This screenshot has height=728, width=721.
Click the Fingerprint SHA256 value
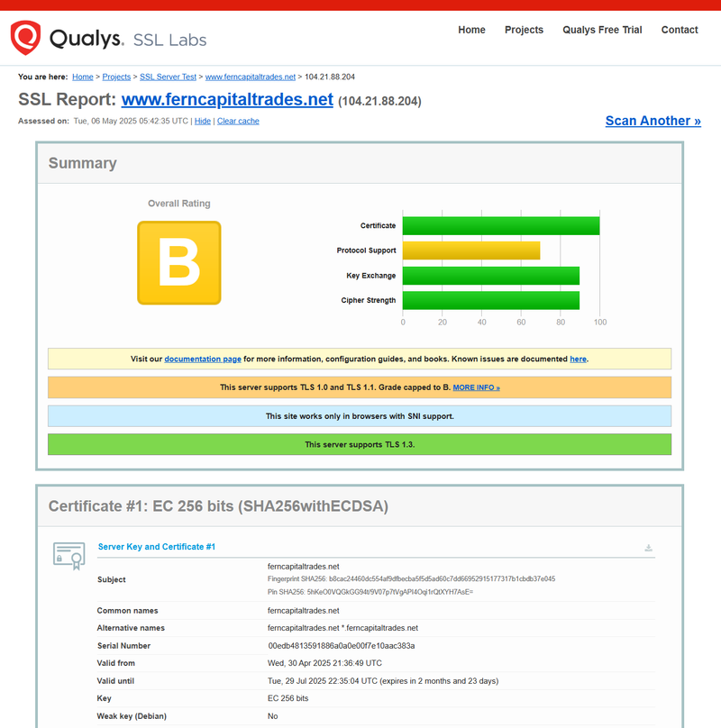(x=442, y=579)
